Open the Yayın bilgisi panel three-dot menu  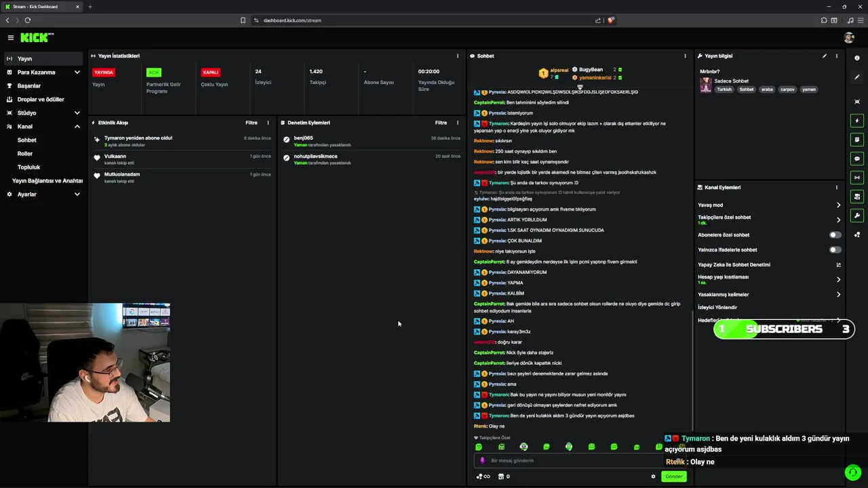837,56
